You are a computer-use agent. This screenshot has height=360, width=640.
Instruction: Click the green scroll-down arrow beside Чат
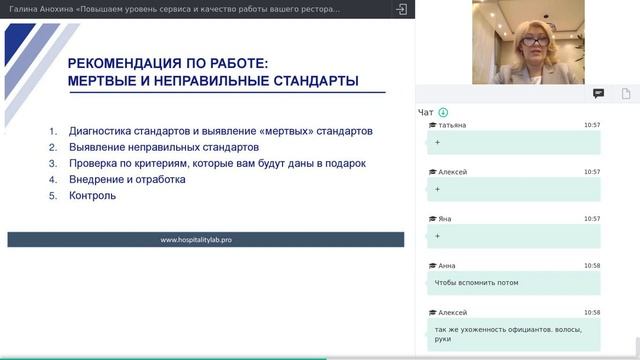443,112
